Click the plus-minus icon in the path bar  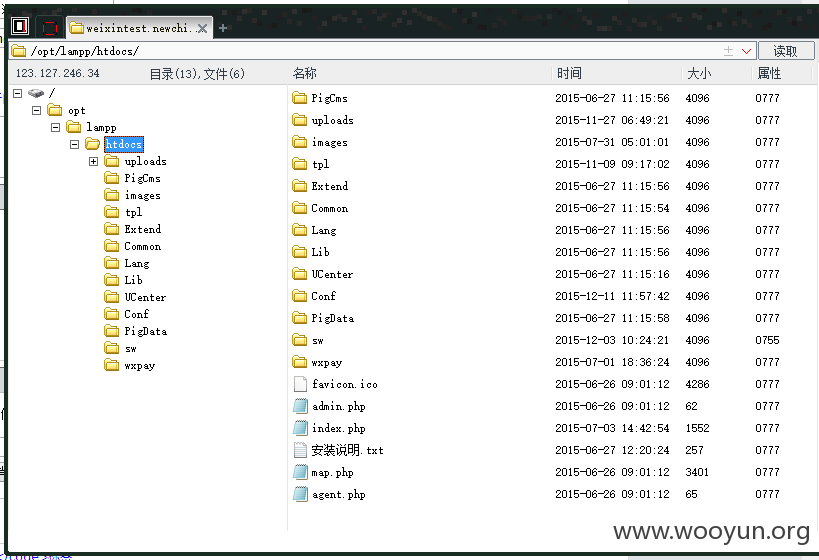point(729,51)
